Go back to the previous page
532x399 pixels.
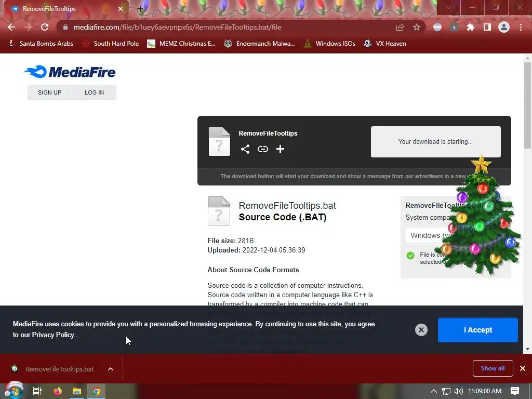11,27
